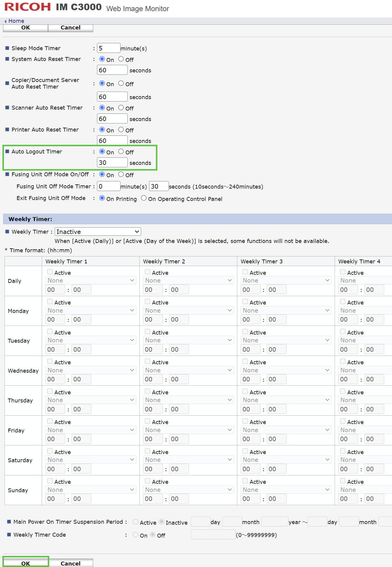392x567 pixels.
Task: Open the Weekly Timer Inactive dropdown
Action: [98, 232]
